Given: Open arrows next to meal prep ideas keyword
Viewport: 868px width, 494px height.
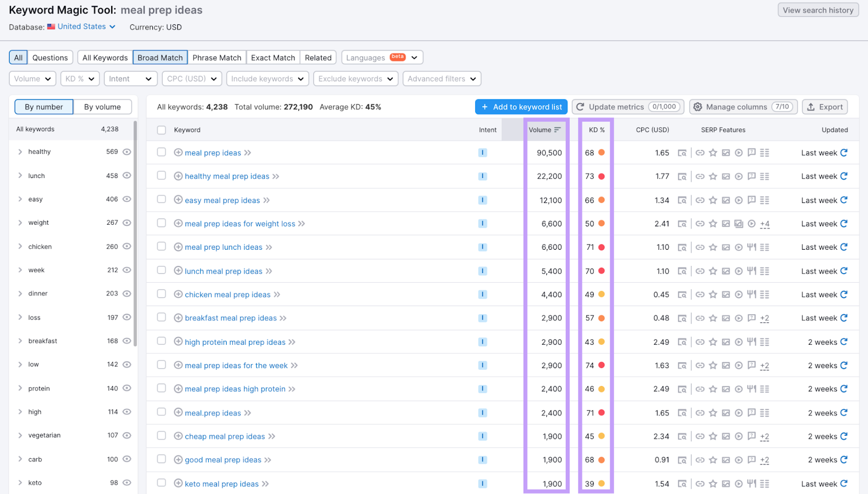Looking at the screenshot, I should (x=247, y=153).
